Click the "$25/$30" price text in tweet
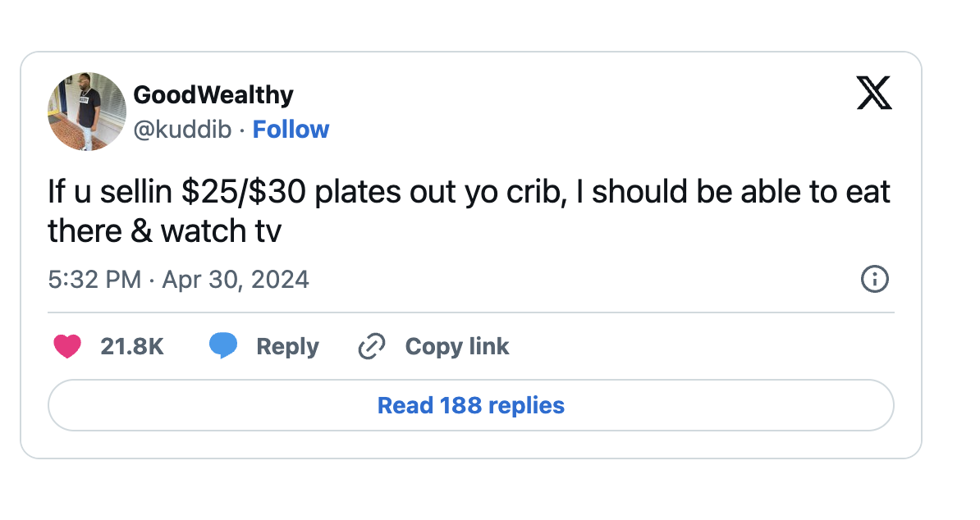This screenshot has width=980, height=520. coord(243,193)
